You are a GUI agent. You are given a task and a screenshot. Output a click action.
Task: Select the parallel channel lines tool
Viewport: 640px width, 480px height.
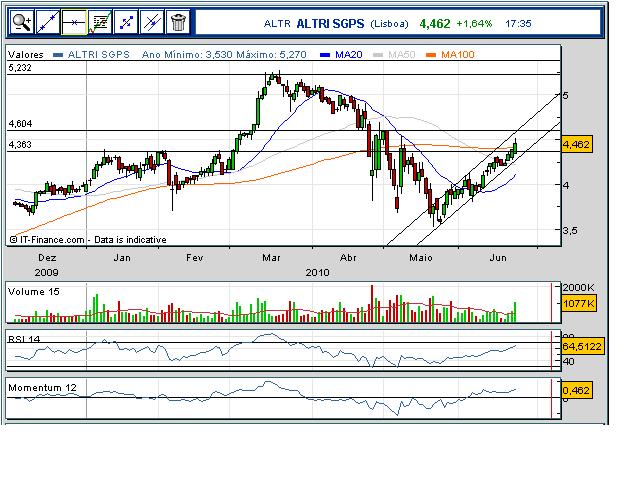click(152, 22)
